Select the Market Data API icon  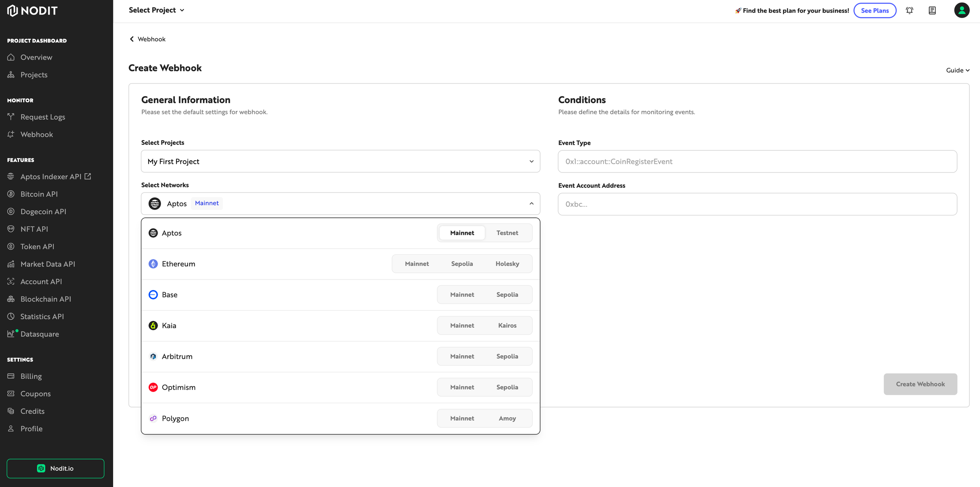[x=11, y=264]
